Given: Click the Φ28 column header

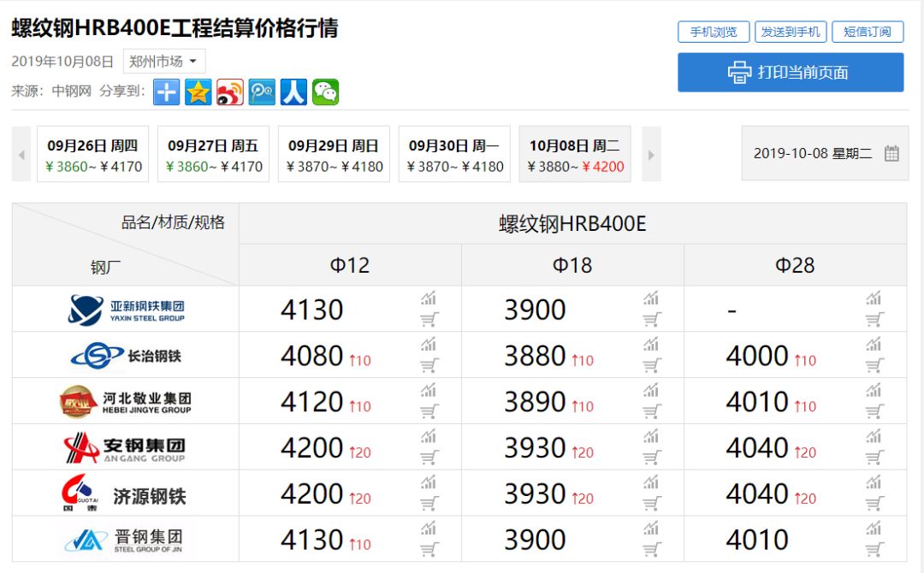Looking at the screenshot, I should coord(795,266).
